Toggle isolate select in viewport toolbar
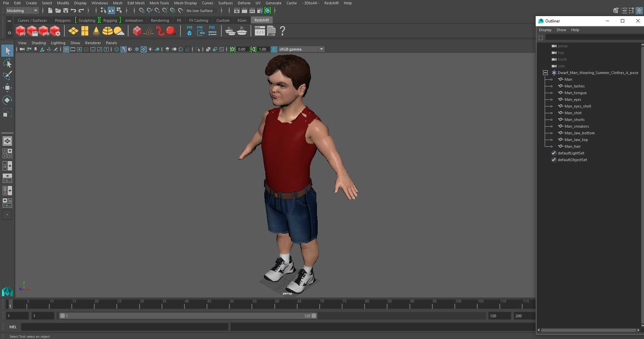This screenshot has width=644, height=339. pyautogui.click(x=198, y=49)
